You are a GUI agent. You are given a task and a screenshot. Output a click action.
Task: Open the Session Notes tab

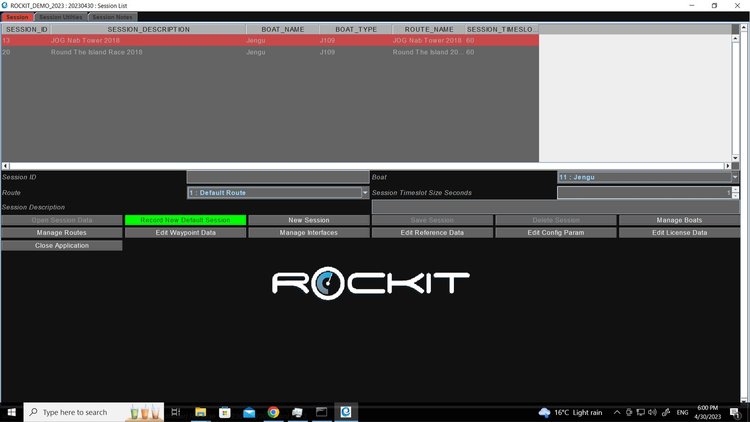pos(112,17)
